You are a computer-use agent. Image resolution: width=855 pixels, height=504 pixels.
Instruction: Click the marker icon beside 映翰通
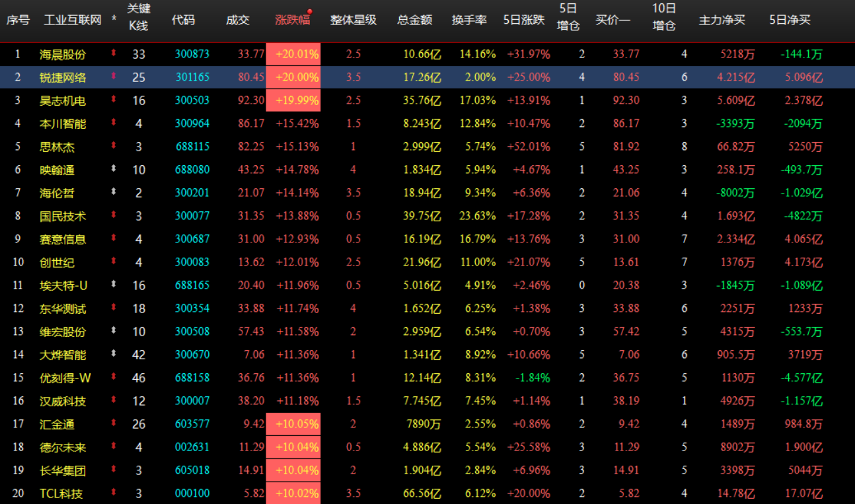(114, 169)
